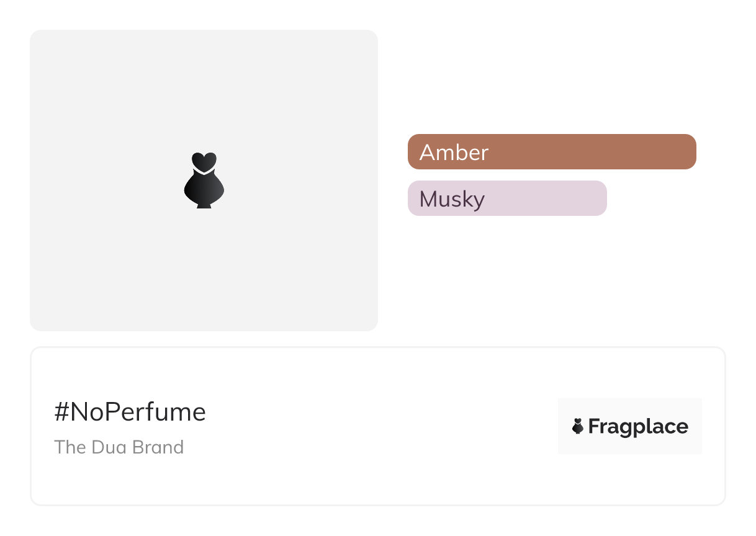This screenshot has width=756, height=536.
Task: Open The Dua Brand link
Action: 119,447
